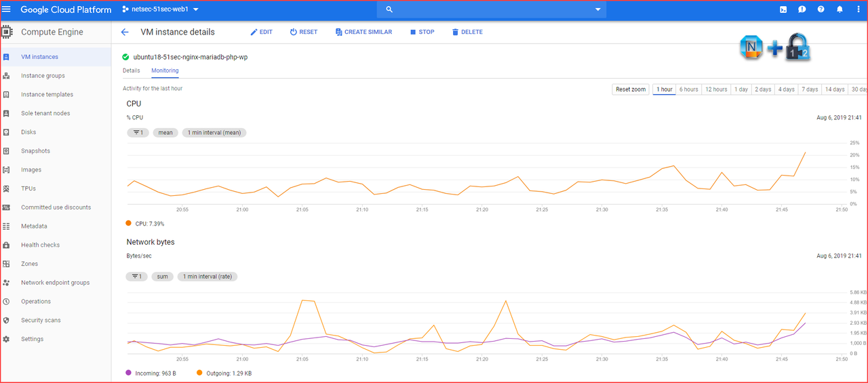Click the Security scans shield icon

pyautogui.click(x=6, y=320)
